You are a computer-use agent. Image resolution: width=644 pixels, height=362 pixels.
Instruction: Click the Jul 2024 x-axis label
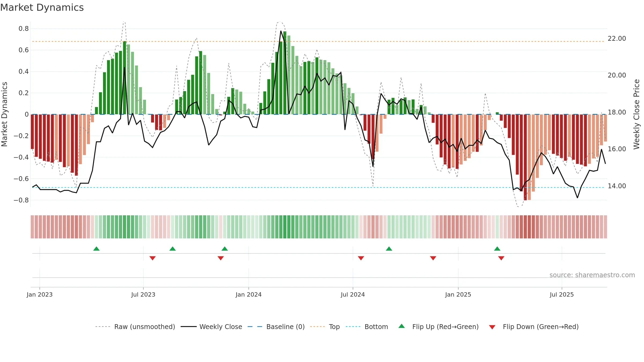point(353,294)
